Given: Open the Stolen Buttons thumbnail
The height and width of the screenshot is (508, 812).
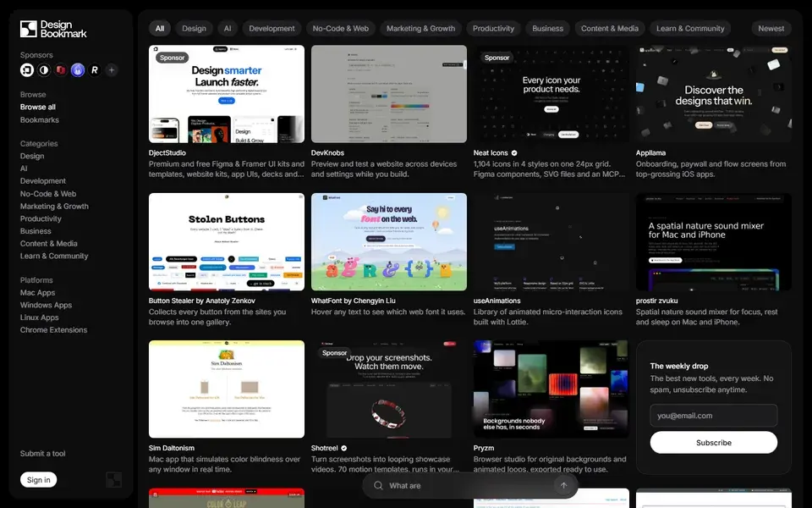Looking at the screenshot, I should (x=227, y=241).
